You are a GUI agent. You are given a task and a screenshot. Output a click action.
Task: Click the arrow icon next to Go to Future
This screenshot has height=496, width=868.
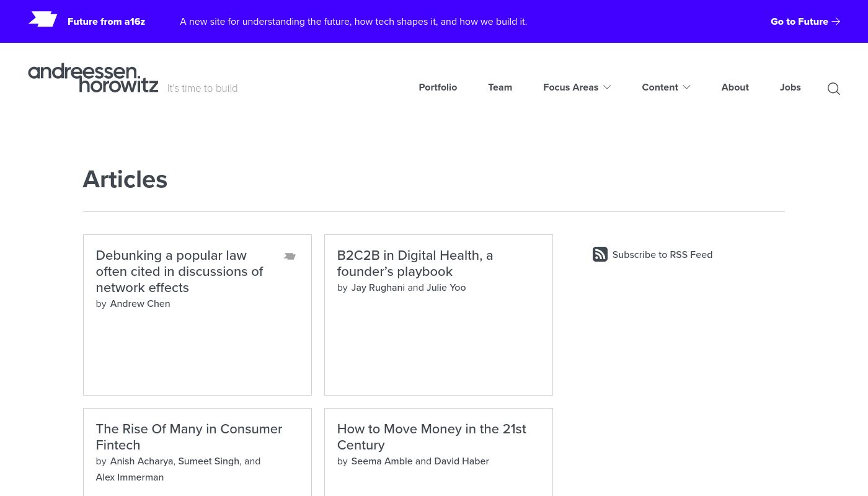pyautogui.click(x=836, y=22)
